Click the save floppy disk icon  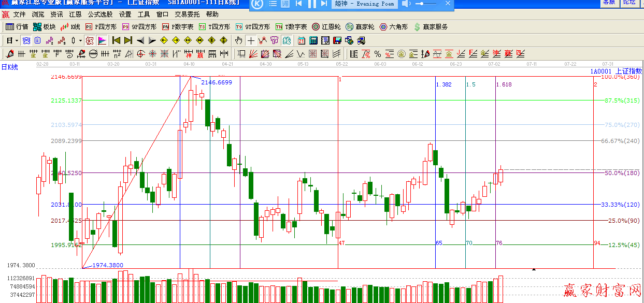[337, 40]
